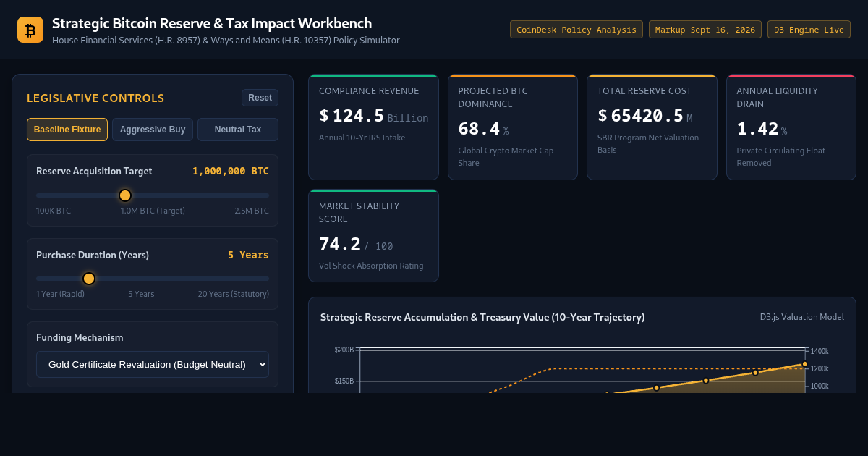Click the D3 Engine Live badge
Viewport: 868px width, 456px height.
coord(809,30)
